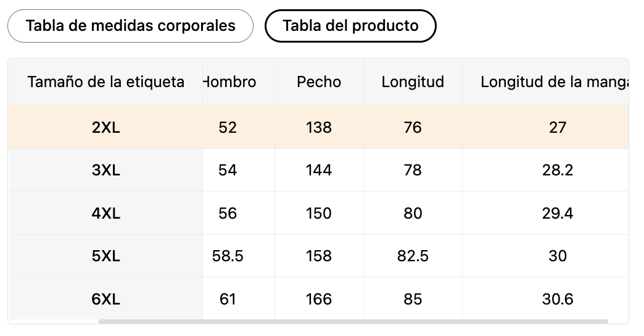Switch to Tabla de medidas corporales tab
Viewport: 644px width, 336px height.
click(130, 26)
